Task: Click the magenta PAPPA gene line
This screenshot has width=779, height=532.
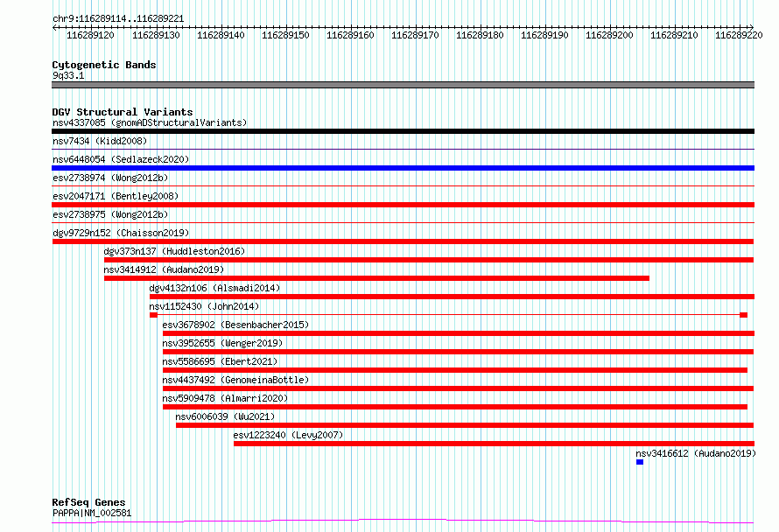Action: [403, 521]
